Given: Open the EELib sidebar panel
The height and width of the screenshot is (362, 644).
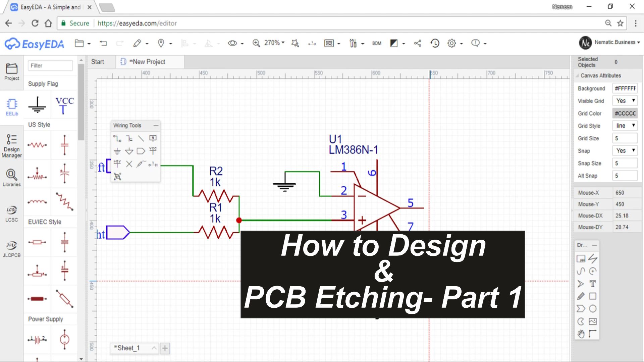Looking at the screenshot, I should click(x=12, y=107).
